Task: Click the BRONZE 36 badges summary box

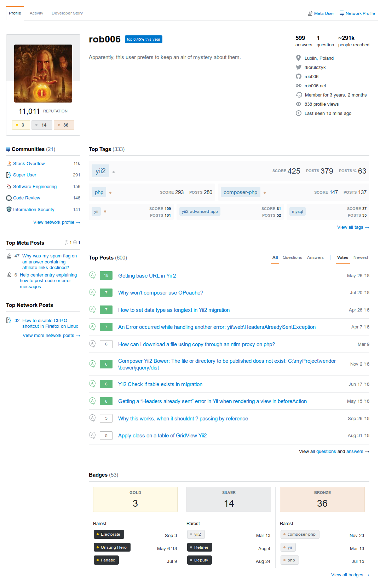Action: coord(322,499)
